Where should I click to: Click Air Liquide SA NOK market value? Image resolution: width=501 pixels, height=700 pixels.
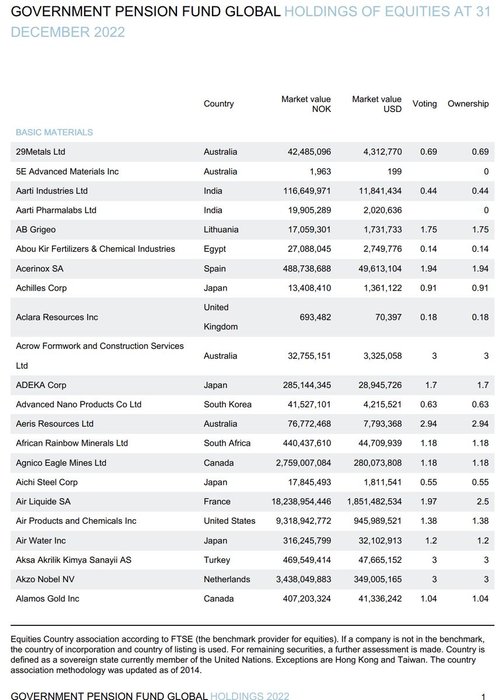[301, 501]
